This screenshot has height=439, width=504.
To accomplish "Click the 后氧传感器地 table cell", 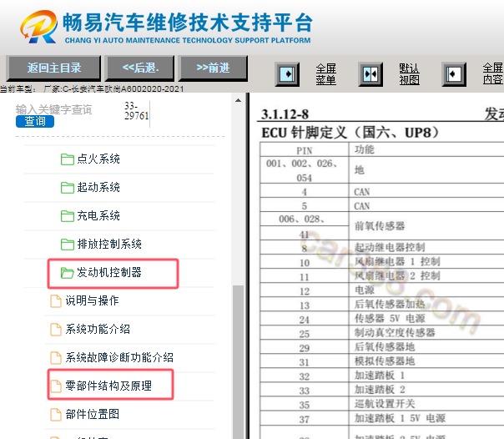I will tap(385, 346).
